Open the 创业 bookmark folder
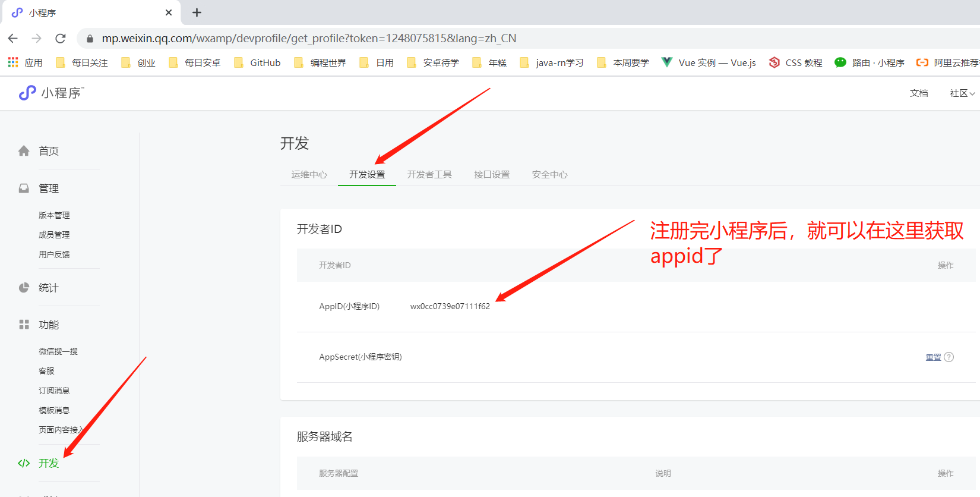Screen dimensions: 980x497 [138, 62]
